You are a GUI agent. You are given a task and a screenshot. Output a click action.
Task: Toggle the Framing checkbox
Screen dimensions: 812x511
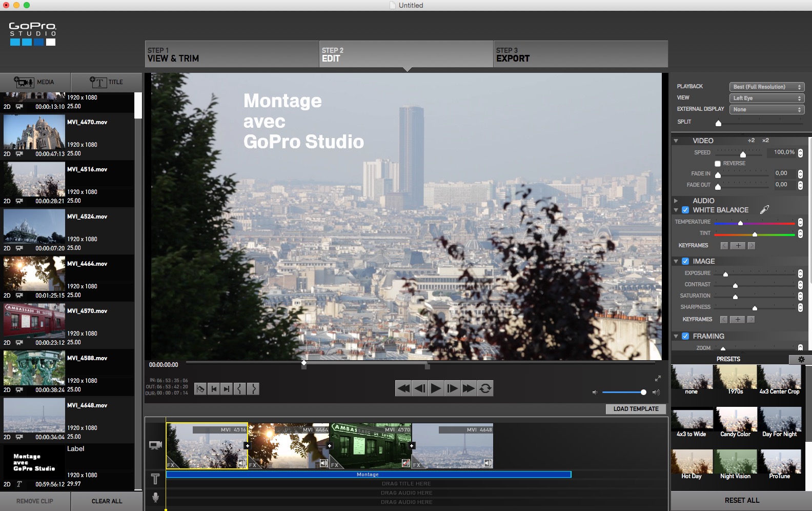[685, 336]
